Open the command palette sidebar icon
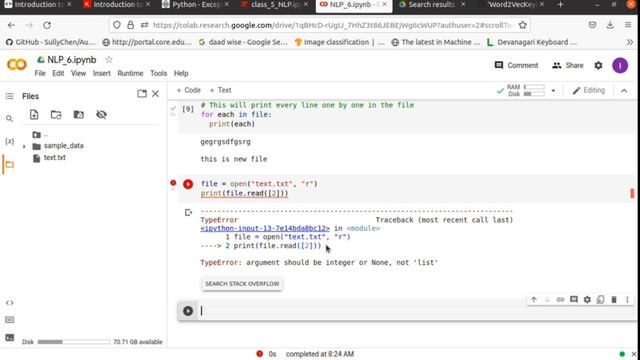The image size is (640, 360). tap(9, 320)
